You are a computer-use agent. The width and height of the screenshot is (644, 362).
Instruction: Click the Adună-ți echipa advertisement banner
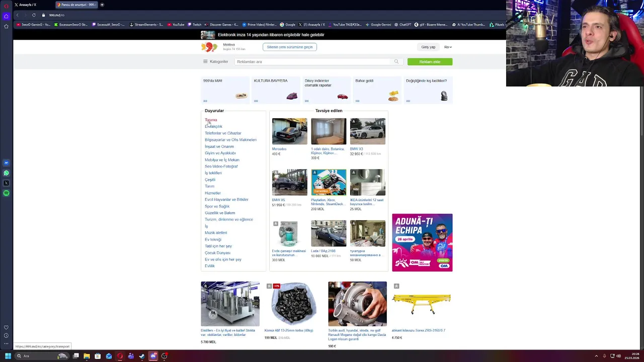tap(422, 242)
